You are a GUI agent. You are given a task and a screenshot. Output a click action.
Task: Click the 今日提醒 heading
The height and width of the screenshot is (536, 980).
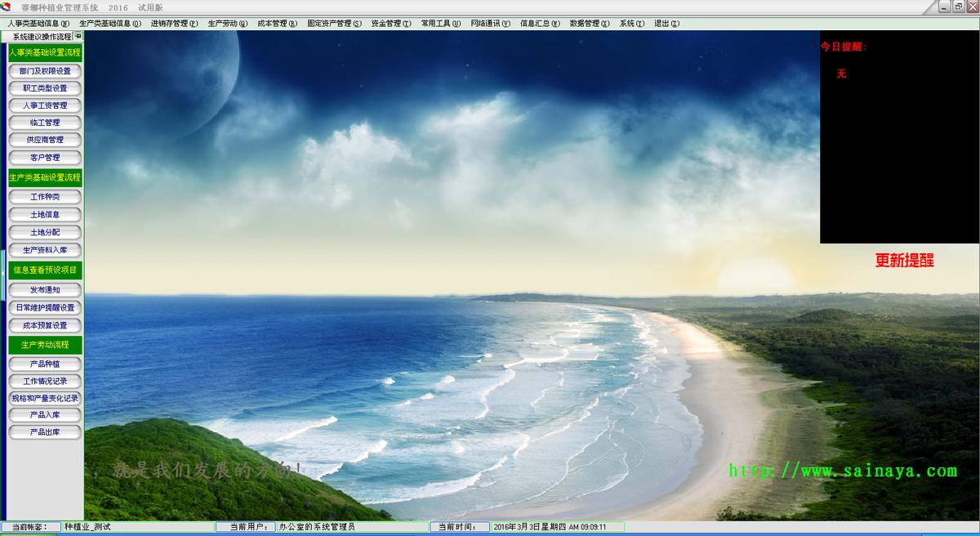pos(844,47)
